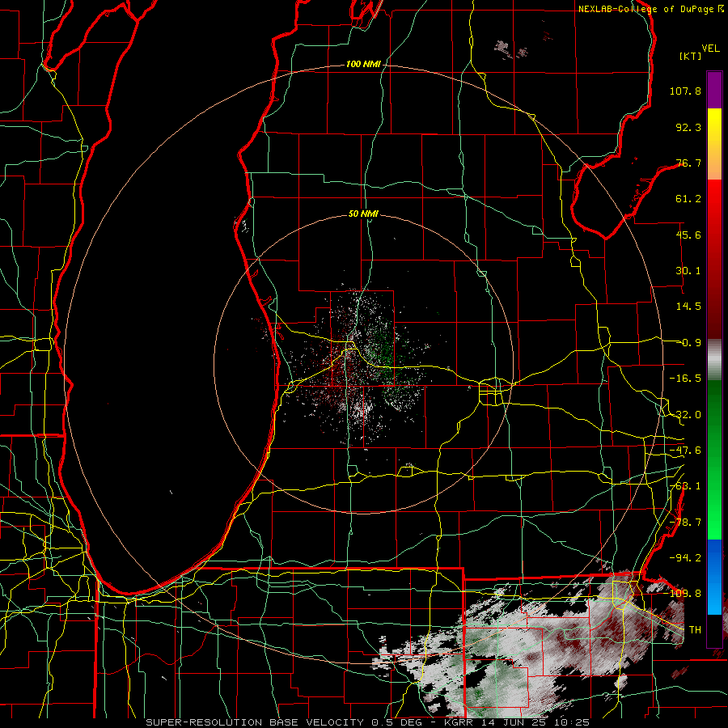Click the TH legend label
The image size is (728, 728).
click(x=695, y=630)
